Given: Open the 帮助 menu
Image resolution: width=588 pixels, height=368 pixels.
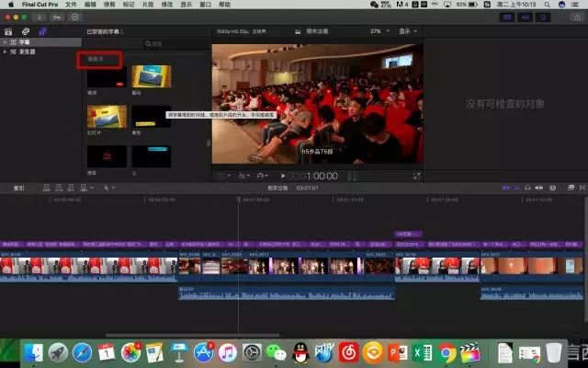Looking at the screenshot, I should pyautogui.click(x=224, y=5).
